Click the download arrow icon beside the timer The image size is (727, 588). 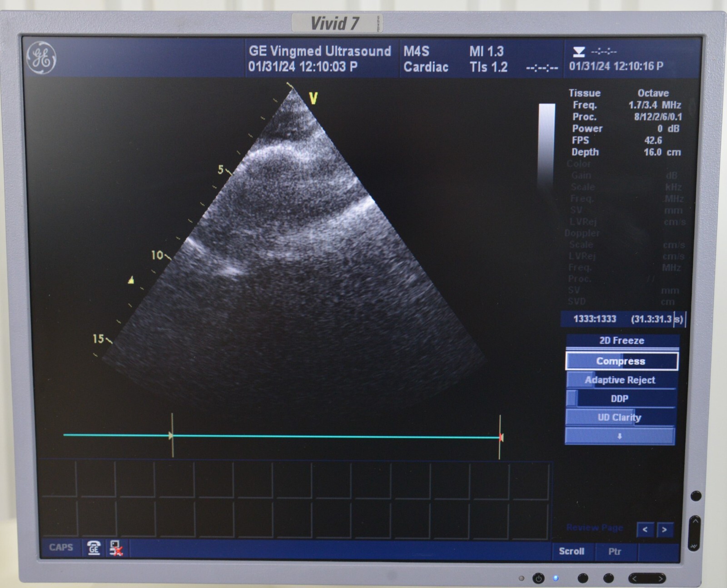point(578,52)
